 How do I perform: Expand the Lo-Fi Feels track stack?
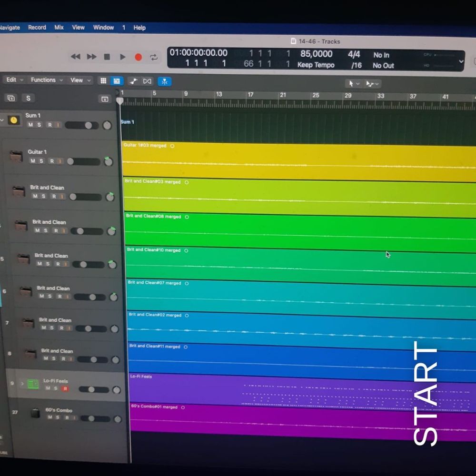22,384
